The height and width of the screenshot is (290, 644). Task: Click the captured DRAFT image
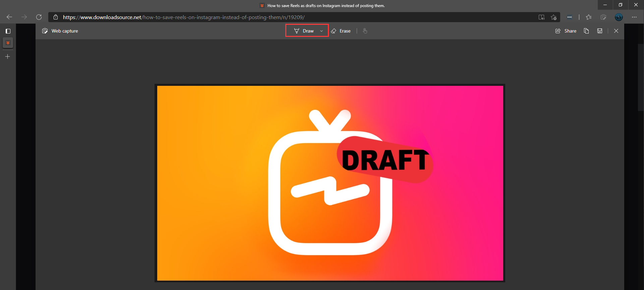click(330, 183)
